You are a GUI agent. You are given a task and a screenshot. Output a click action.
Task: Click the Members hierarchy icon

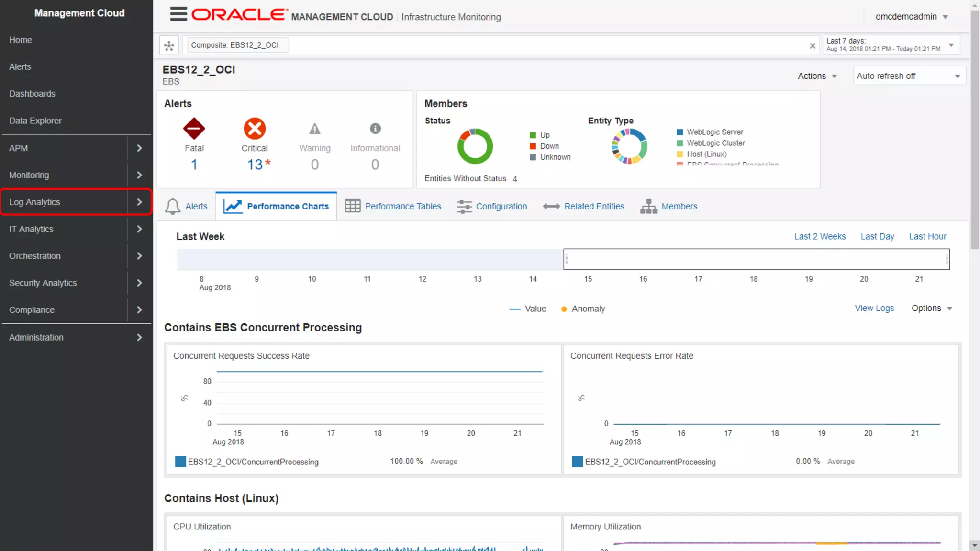pyautogui.click(x=649, y=206)
